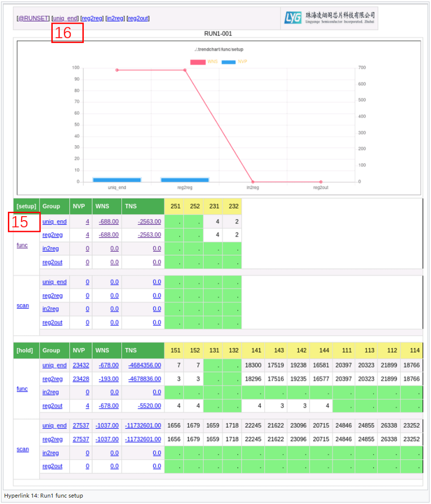This screenshot has height=504, width=431.
Task: Select reg2reg in the top navigation bar
Action: [92, 18]
